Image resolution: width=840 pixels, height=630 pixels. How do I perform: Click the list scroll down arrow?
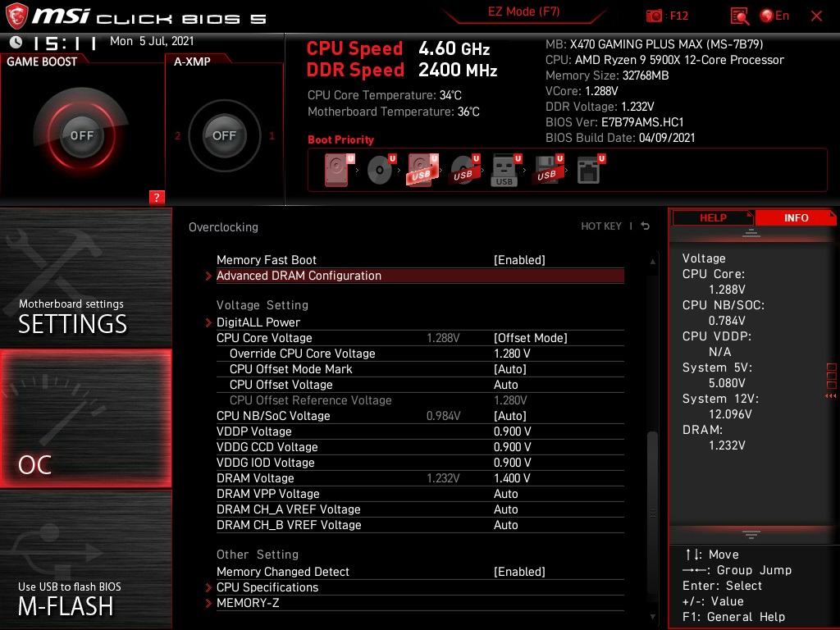pos(652,617)
